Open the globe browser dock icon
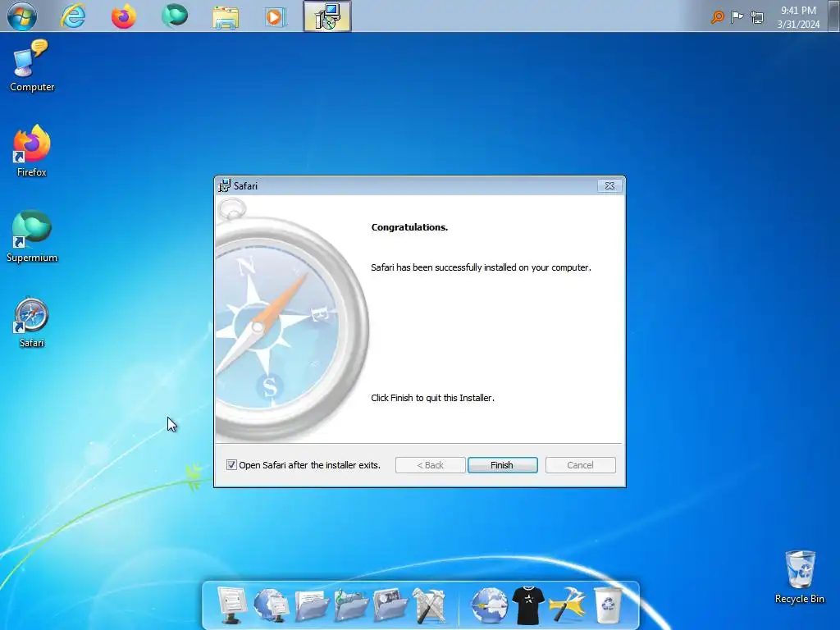840x630 pixels. 489,605
